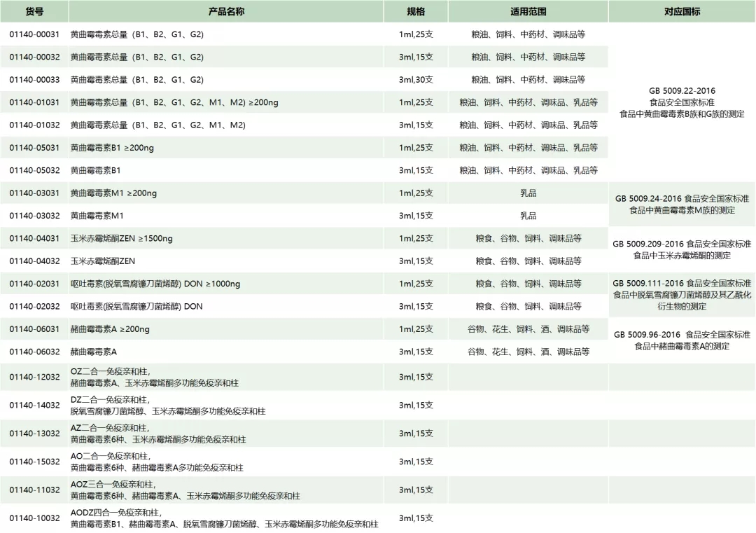This screenshot has height=533, width=756.
Task: Click product number 01140-00031
Action: tap(34, 34)
